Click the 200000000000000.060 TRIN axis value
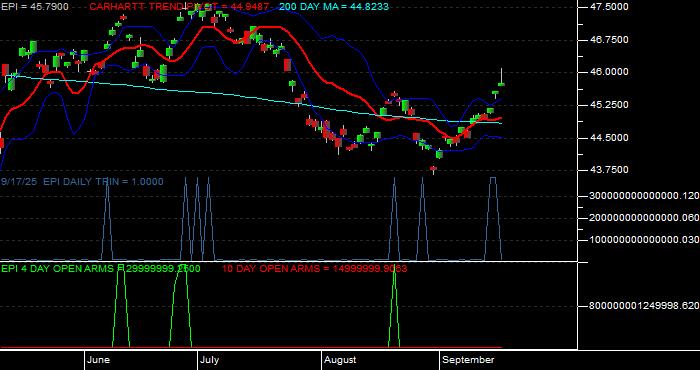The width and height of the screenshot is (700, 370). [645, 218]
